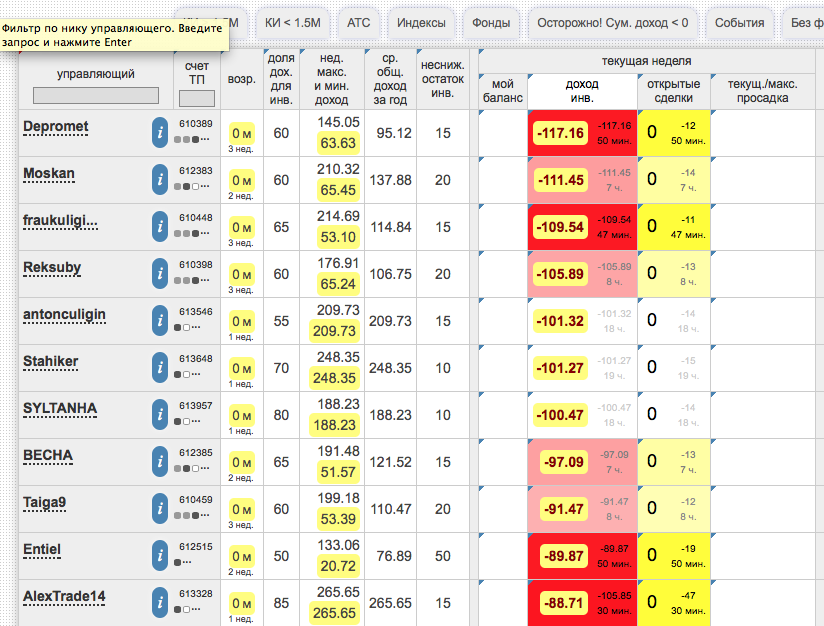Switch to the Индексы tab
Viewport: 824px width, 626px height.
coord(421,22)
